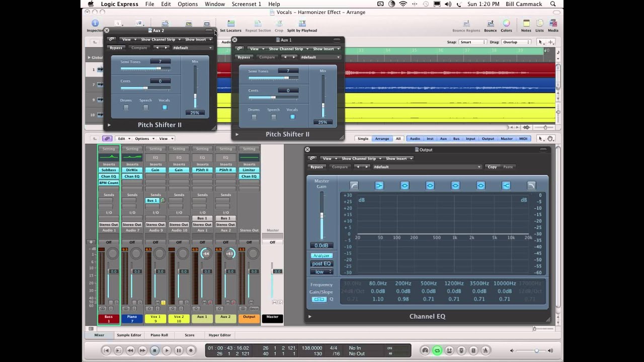
Task: Toggle Bypass in Aux 2 plugin window
Action: coord(116,48)
